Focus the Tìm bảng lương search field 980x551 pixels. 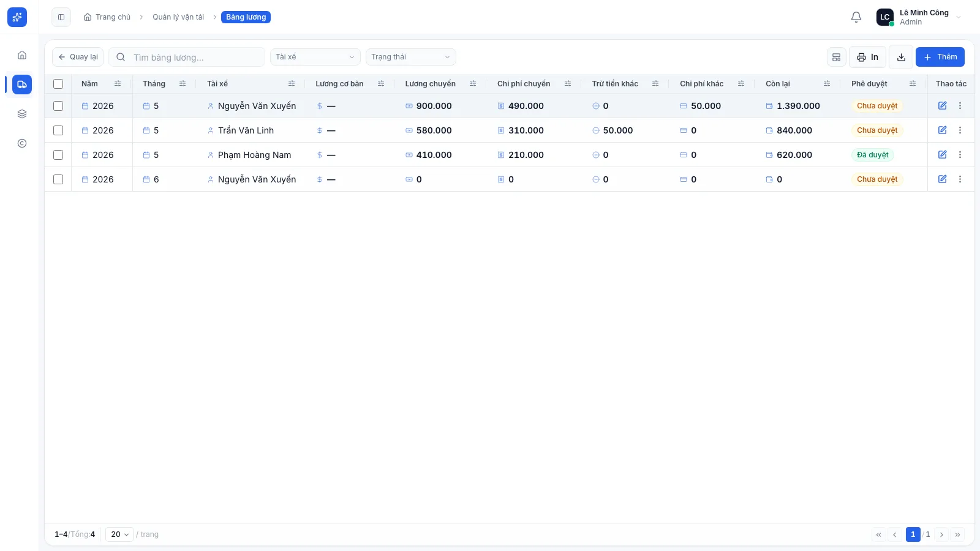pos(187,57)
